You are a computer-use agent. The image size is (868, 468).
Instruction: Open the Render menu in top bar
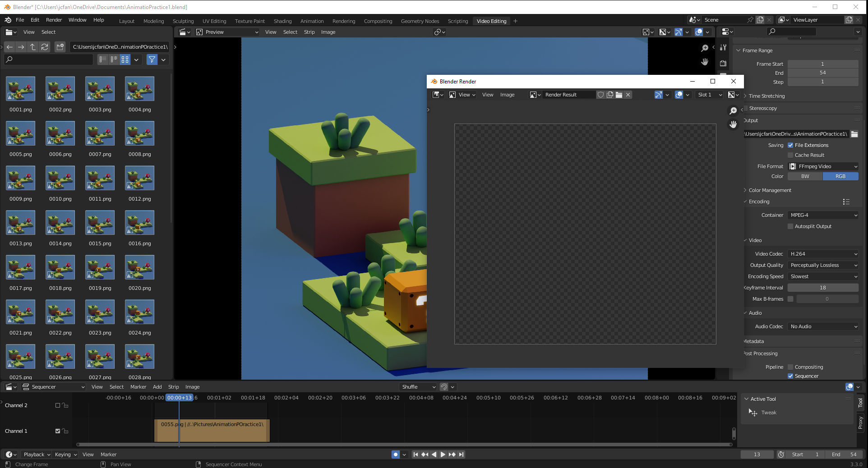tap(54, 20)
